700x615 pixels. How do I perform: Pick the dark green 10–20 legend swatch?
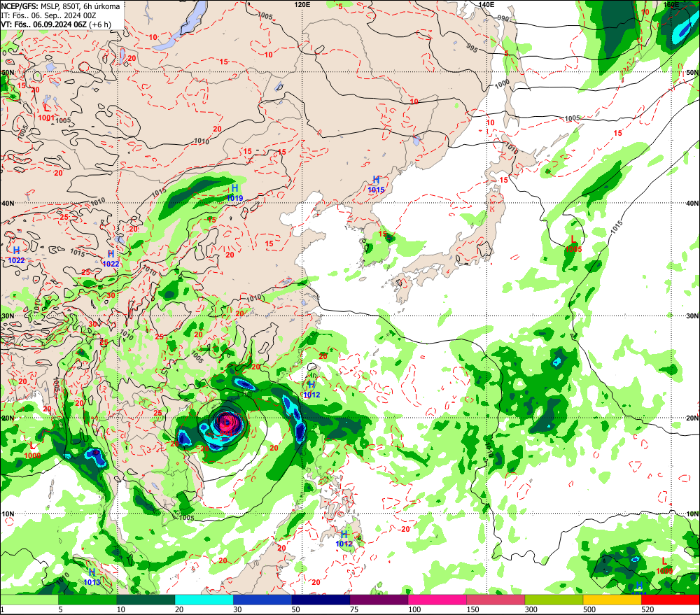(x=146, y=600)
